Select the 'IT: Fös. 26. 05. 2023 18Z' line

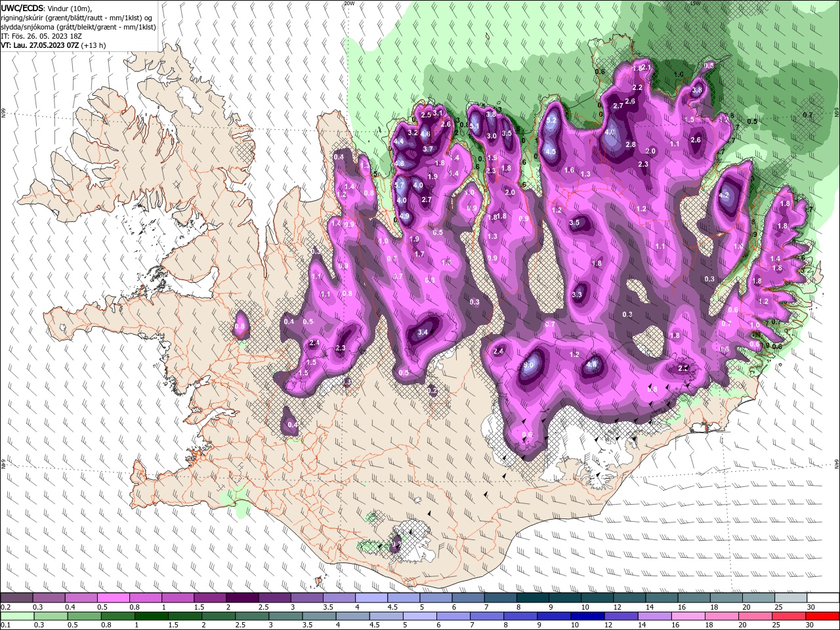pos(40,36)
